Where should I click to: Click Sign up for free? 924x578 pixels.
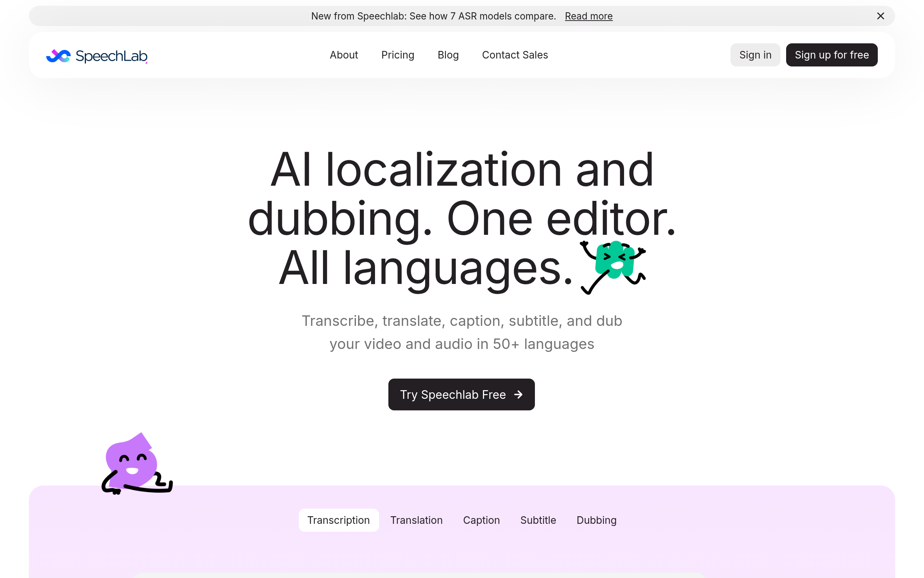(832, 55)
